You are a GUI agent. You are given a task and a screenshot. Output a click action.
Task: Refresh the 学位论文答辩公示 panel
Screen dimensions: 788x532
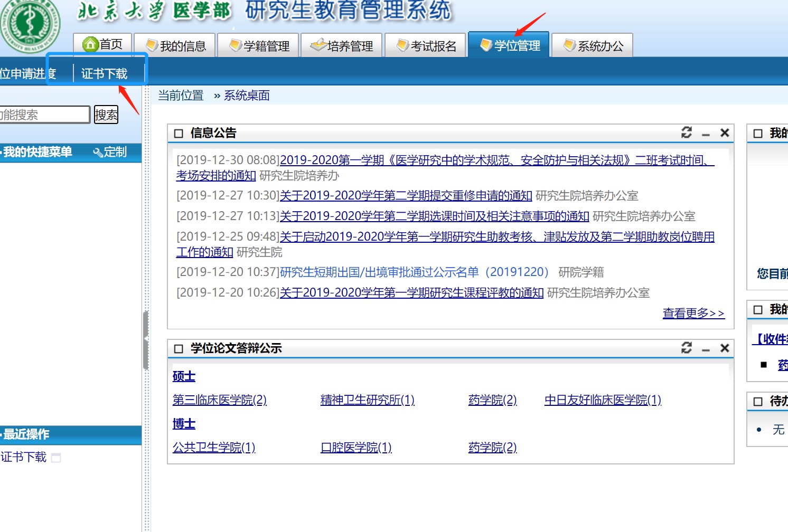(687, 347)
